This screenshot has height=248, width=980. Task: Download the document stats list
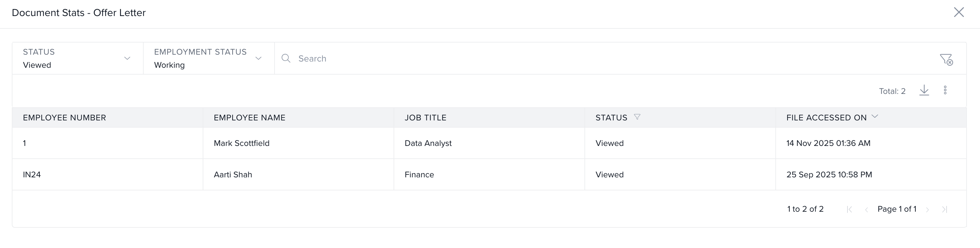click(x=924, y=90)
